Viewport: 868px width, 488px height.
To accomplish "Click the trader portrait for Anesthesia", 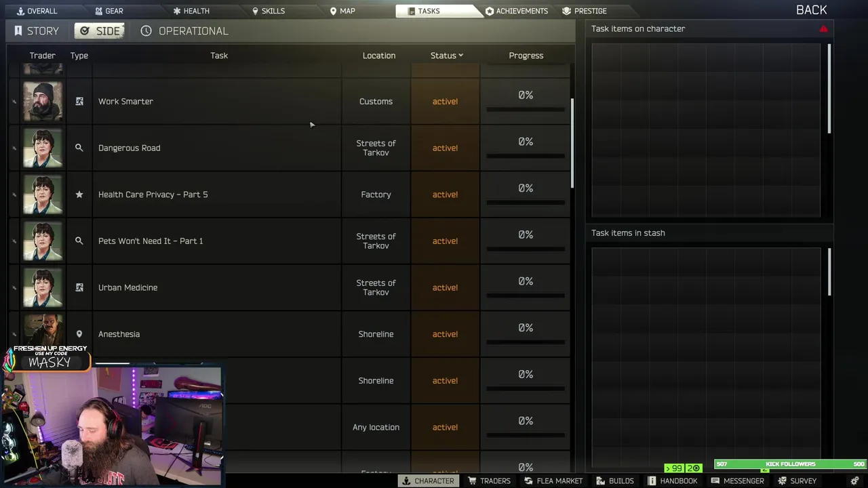I will (43, 330).
